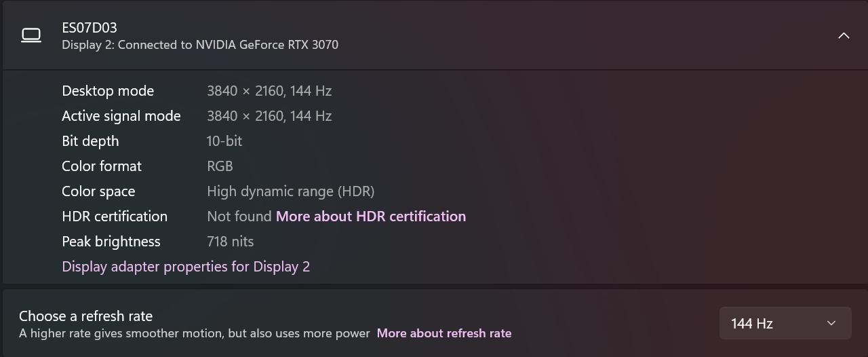The image size is (868, 357).
Task: Click the monitor icon beside ES07D03
Action: click(31, 35)
